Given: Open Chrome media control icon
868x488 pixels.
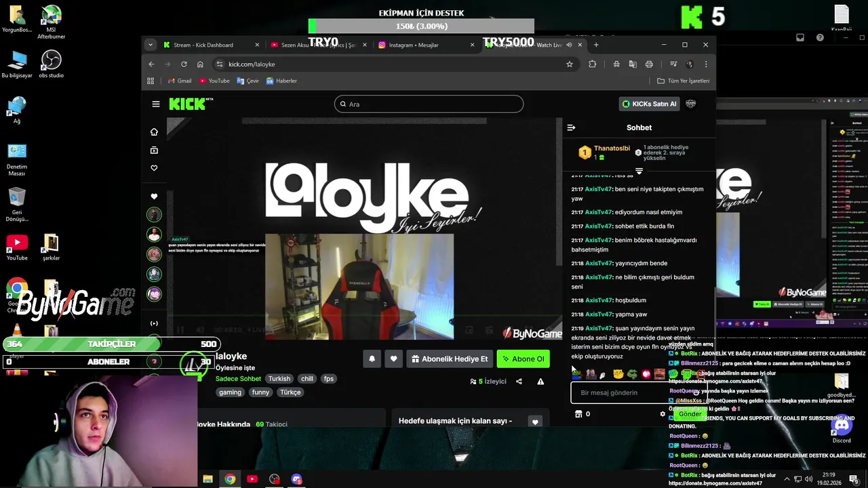Looking at the screenshot, I should (673, 64).
